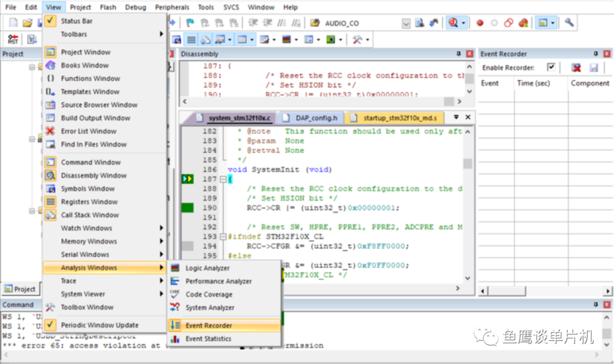
Task: Collapse code fold at line 187
Action: pos(223,179)
